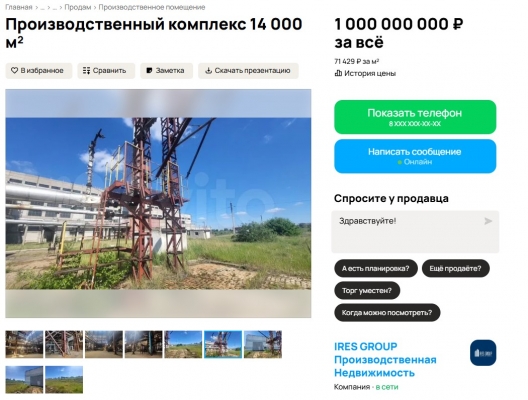Send message with arrow icon
Screen dimensions: 528x400
pyautogui.click(x=488, y=221)
